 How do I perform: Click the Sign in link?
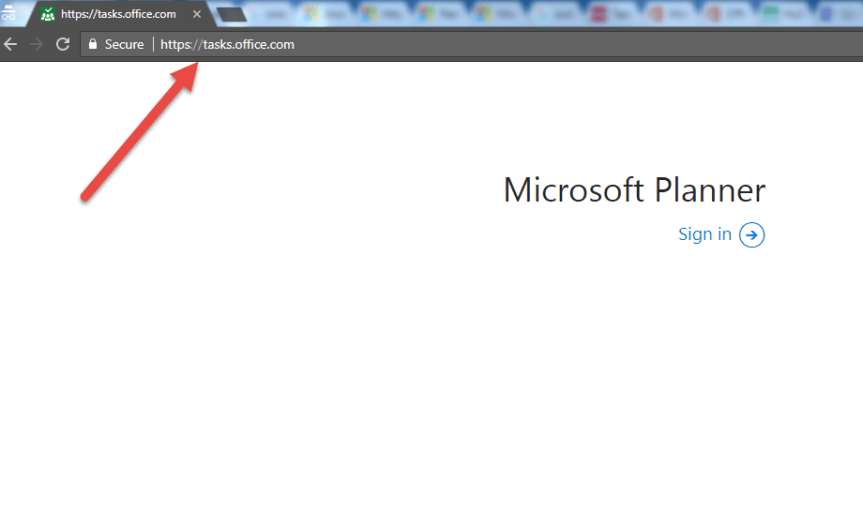[704, 235]
